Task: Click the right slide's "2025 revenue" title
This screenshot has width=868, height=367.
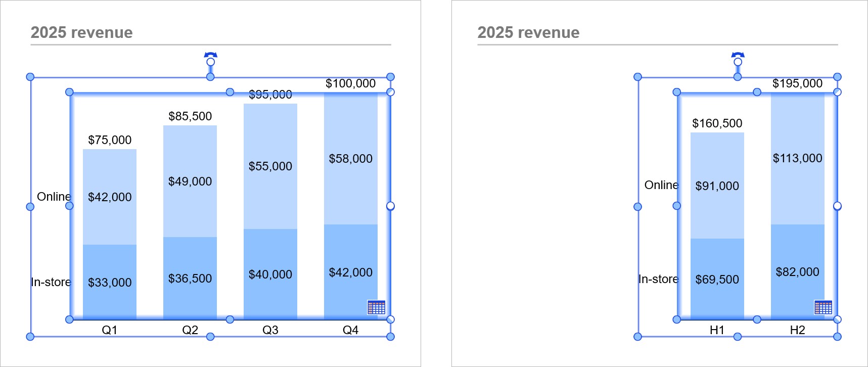Action: (x=528, y=32)
